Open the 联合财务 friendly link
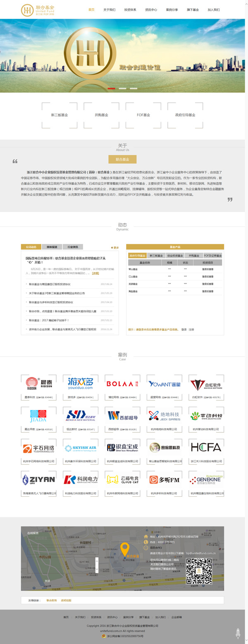Image resolution: width=248 pixels, height=644 pixels. 52,600
